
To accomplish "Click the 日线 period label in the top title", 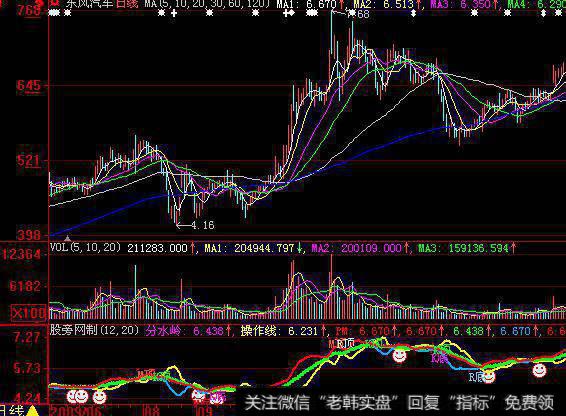I will point(127,4).
